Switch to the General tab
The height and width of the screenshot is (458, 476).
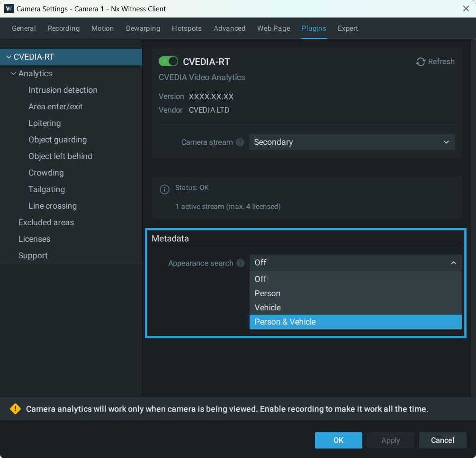click(24, 28)
